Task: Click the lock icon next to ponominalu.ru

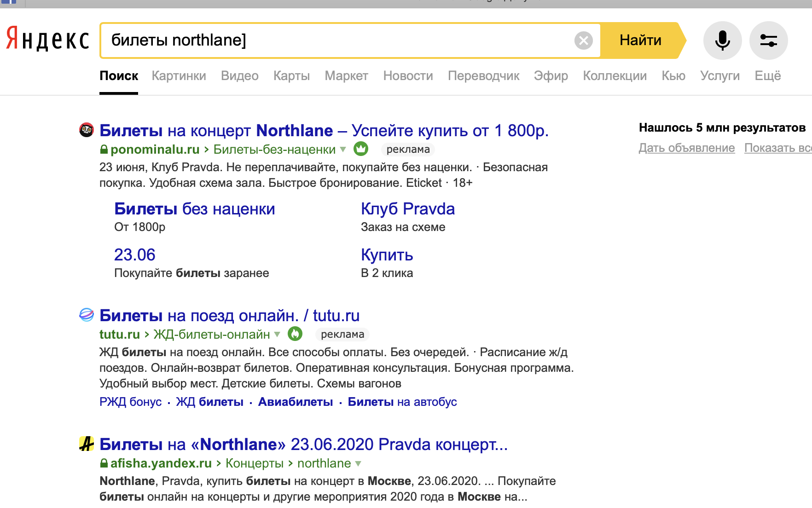Action: 104,150
